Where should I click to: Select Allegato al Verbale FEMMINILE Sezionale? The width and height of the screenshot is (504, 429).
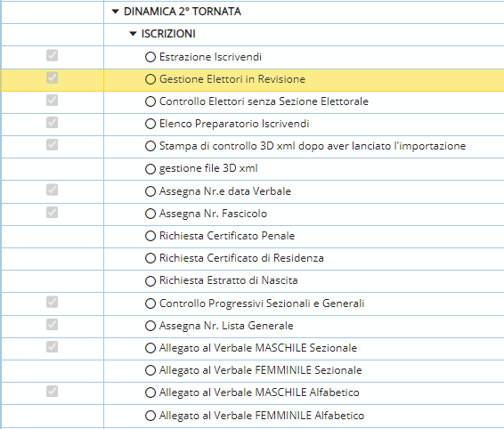pos(261,370)
